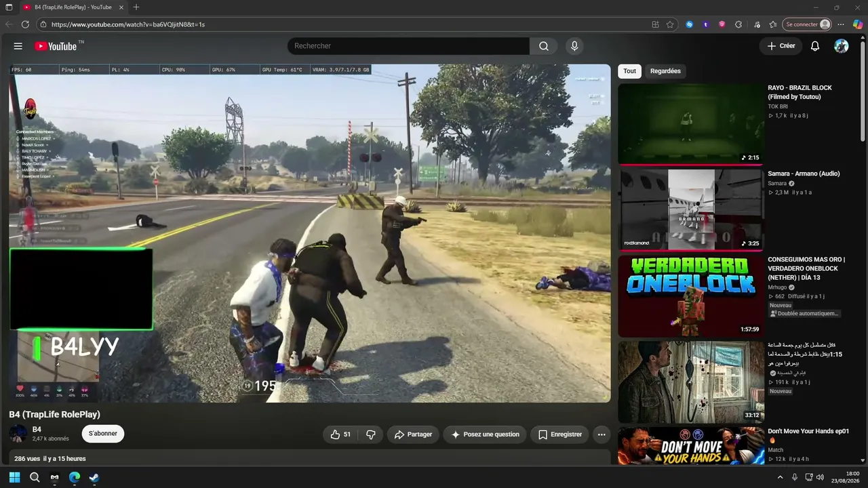Open the VERDADERO ONEBLOCK thumbnail

click(x=691, y=296)
